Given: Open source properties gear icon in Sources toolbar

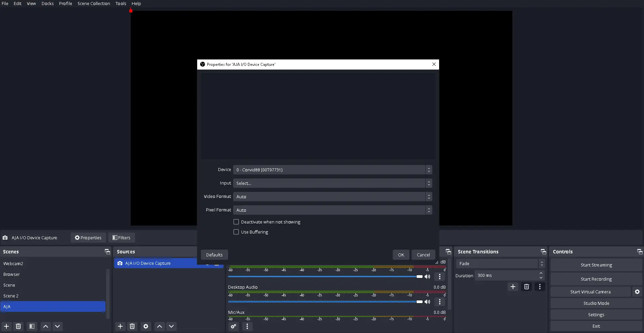Looking at the screenshot, I should click(146, 326).
